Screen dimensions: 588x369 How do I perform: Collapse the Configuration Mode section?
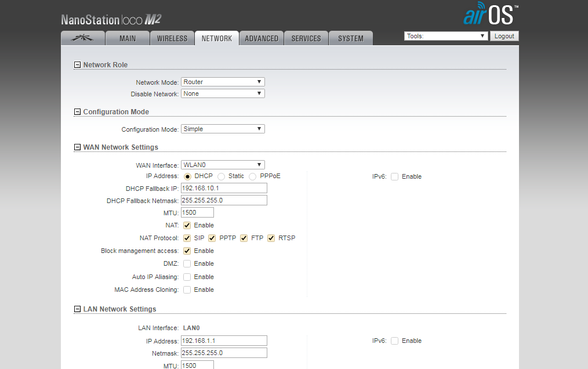coord(77,111)
